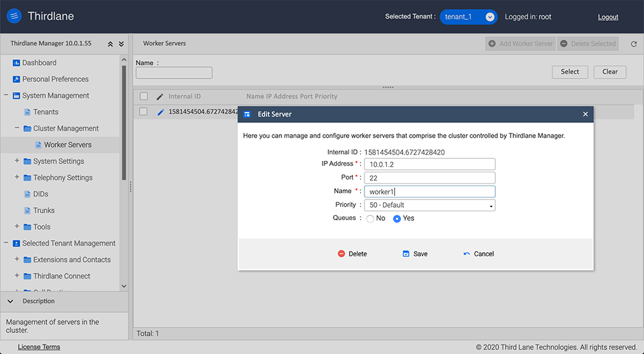Click the Thirdlane logo icon
Image resolution: width=644 pixels, height=354 pixels.
[14, 16]
